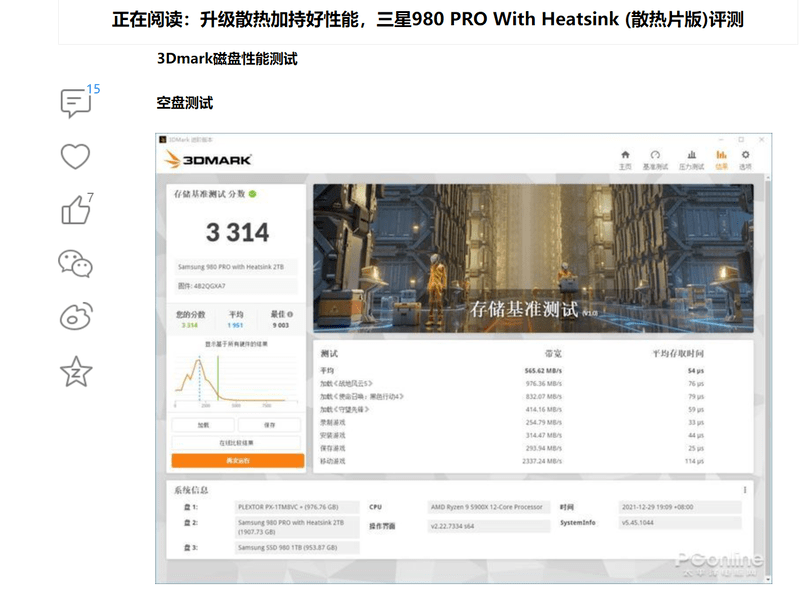Click the firmware 4B2QGXA7 field
The image size is (800, 597).
tap(236, 286)
